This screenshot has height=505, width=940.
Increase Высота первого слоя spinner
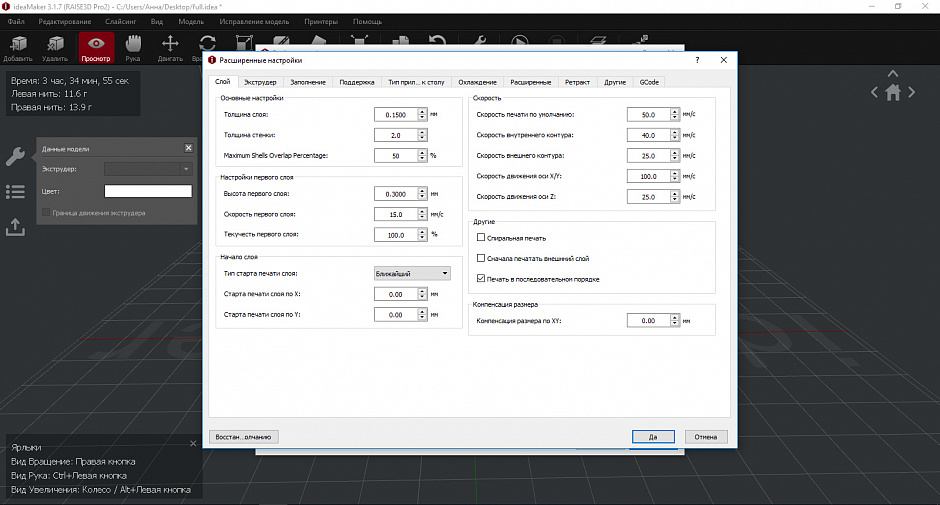423,191
